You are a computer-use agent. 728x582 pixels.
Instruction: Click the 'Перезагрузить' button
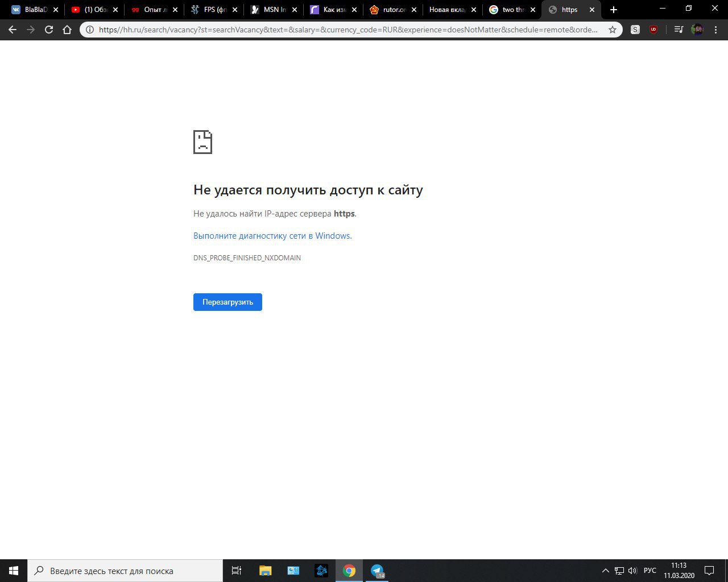coord(227,302)
